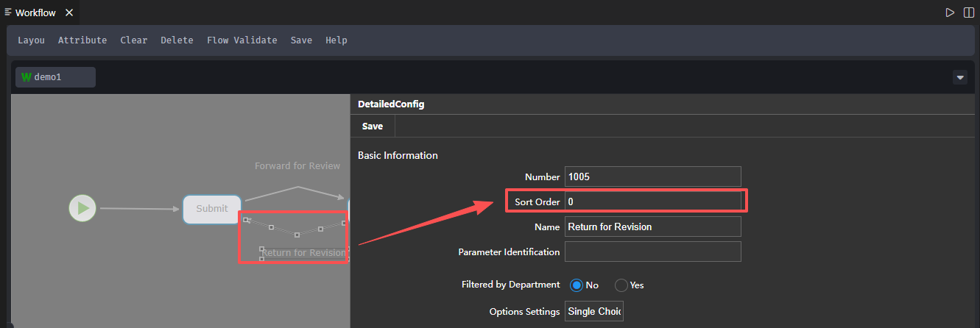980x328 pixels.
Task: Click the Sort Order input field
Action: point(652,202)
